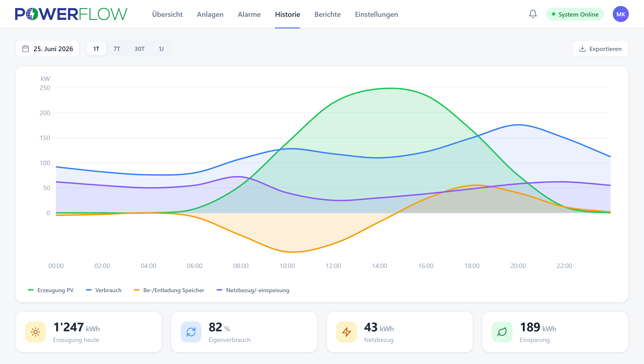Hide the Be-/Entladung Speicher series
Screen dimensions: 644x364
(169, 290)
